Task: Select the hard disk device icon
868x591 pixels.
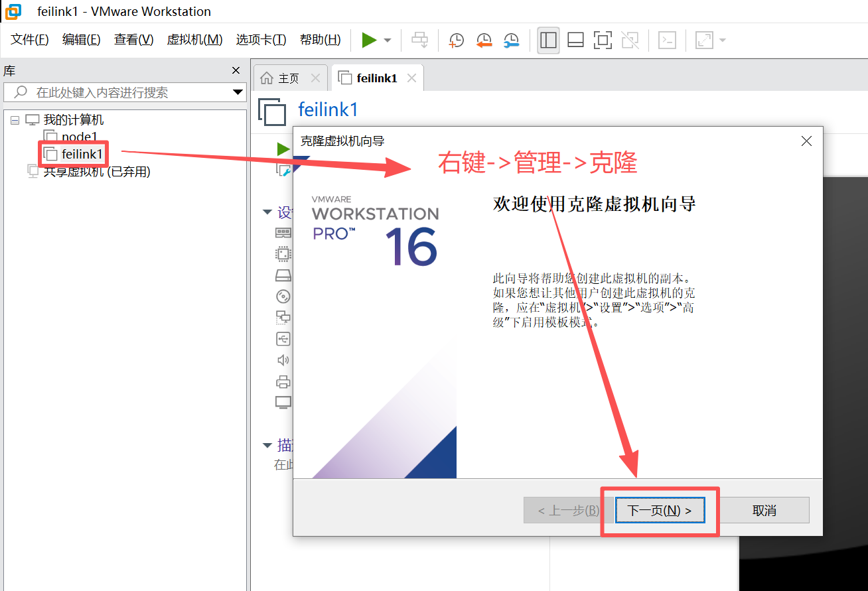Action: [x=283, y=275]
